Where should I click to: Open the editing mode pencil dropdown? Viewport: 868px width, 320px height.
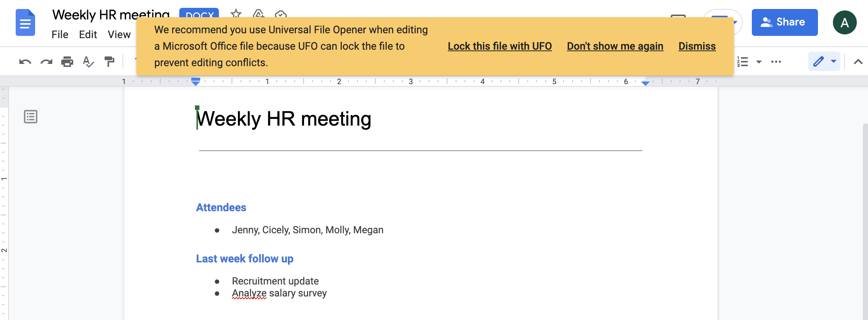(x=824, y=61)
